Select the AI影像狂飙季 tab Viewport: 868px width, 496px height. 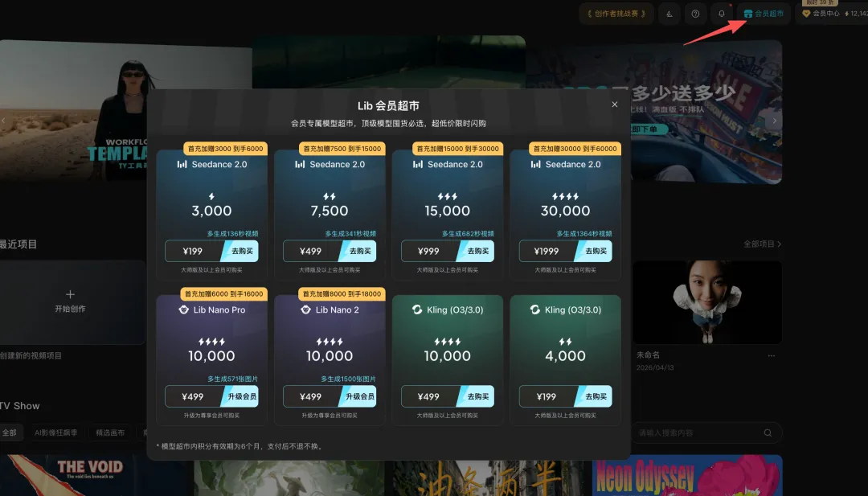55,432
